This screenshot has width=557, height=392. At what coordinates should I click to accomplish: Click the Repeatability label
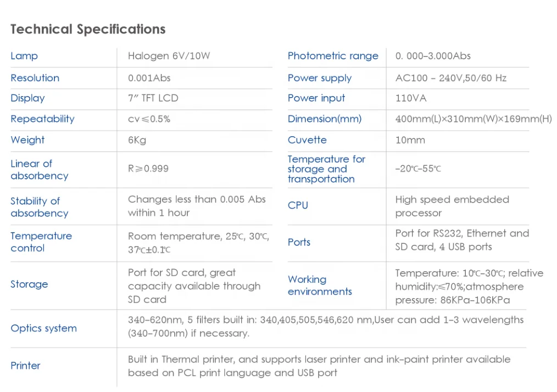(x=43, y=119)
